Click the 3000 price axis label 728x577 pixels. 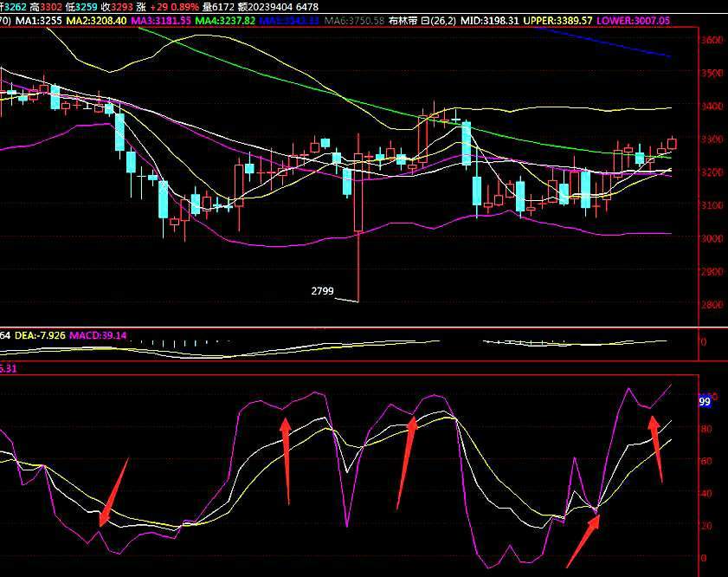tap(712, 238)
